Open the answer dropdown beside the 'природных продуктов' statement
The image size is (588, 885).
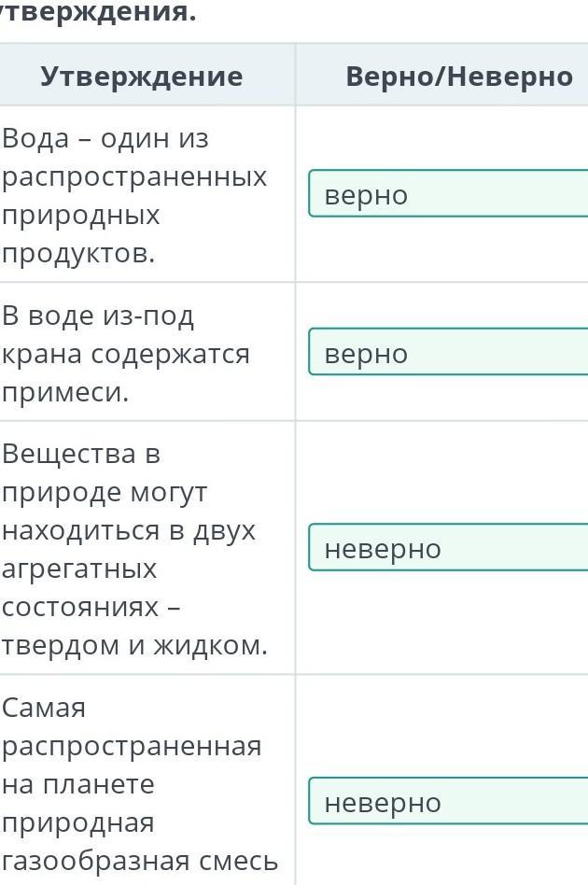tap(449, 193)
